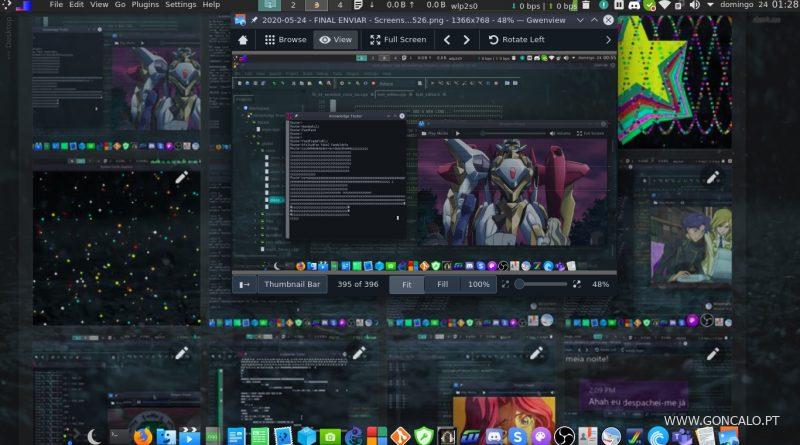The image size is (800, 445).
Task: Set zoom to 100%
Action: pyautogui.click(x=479, y=284)
